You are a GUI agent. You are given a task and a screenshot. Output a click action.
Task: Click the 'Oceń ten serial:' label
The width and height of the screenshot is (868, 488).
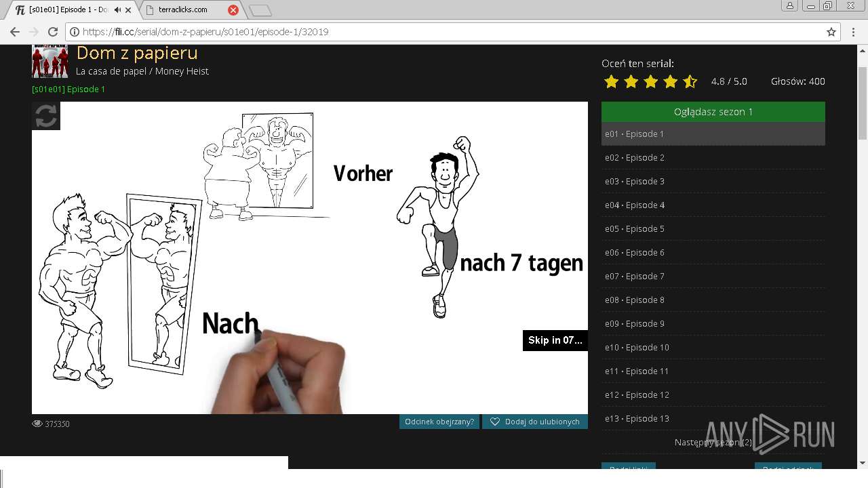pos(637,63)
